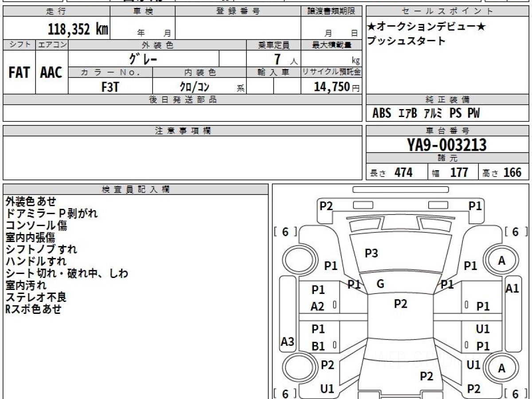The image size is (532, 399).
Task: Click the ★オークションデビュー★ line
Action: pyautogui.click(x=426, y=27)
